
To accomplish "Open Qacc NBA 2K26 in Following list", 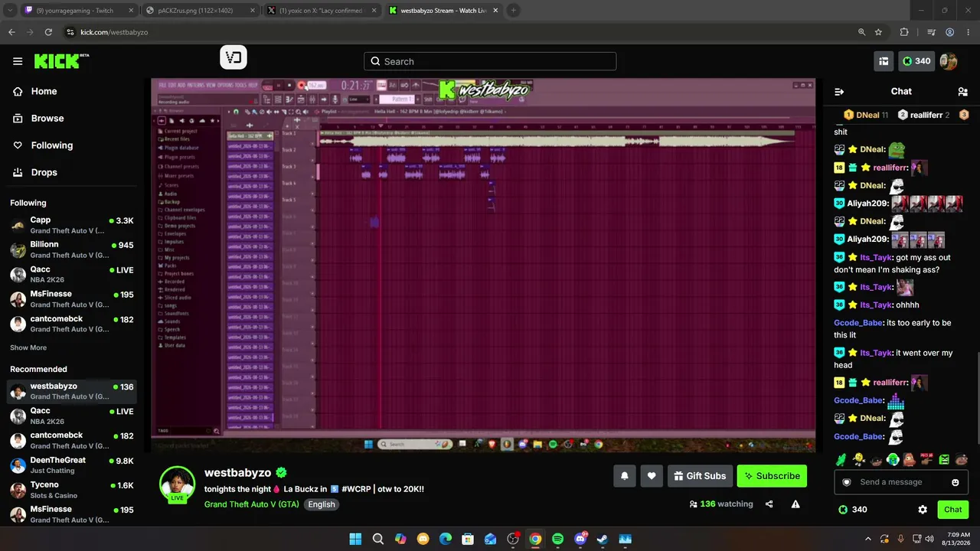I will (x=72, y=274).
